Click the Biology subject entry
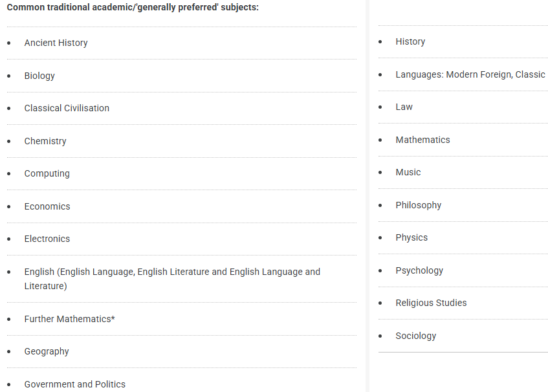The width and height of the screenshot is (548, 392). [x=39, y=76]
